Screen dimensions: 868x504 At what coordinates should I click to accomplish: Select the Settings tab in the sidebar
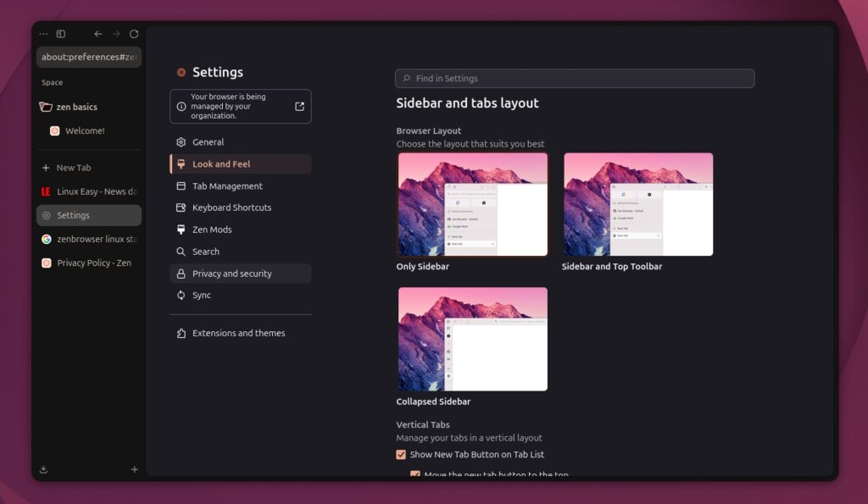click(89, 215)
